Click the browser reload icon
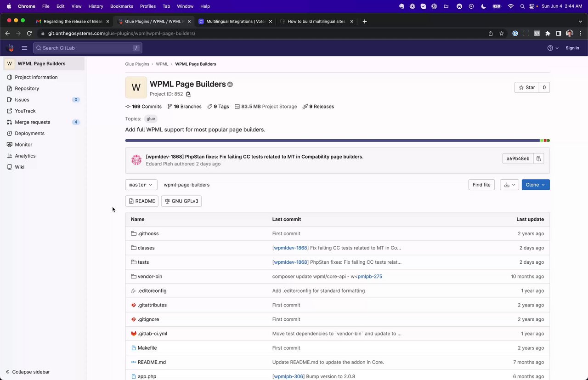 point(29,34)
